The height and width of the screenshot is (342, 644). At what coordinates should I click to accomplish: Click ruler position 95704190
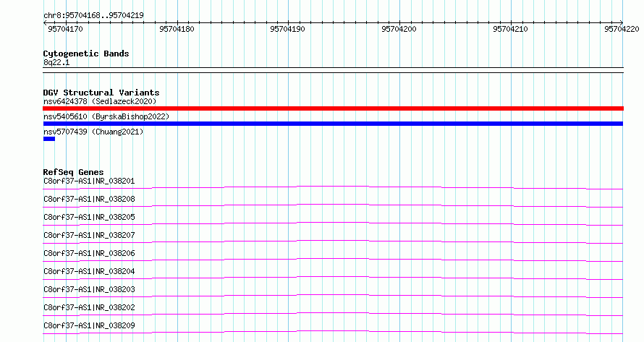point(287,29)
